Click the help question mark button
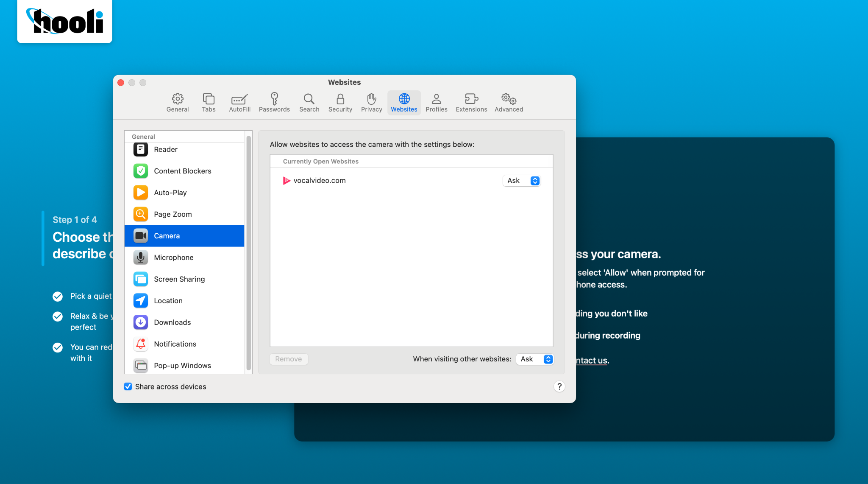Viewport: 868px width, 484px height. tap(559, 386)
